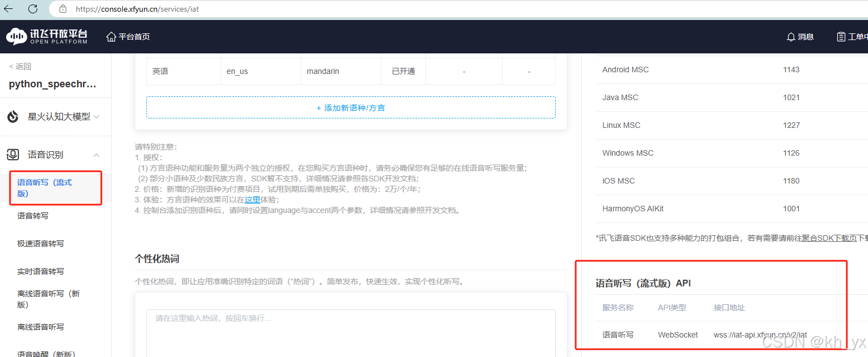Click the work order clipboard icon

(841, 37)
